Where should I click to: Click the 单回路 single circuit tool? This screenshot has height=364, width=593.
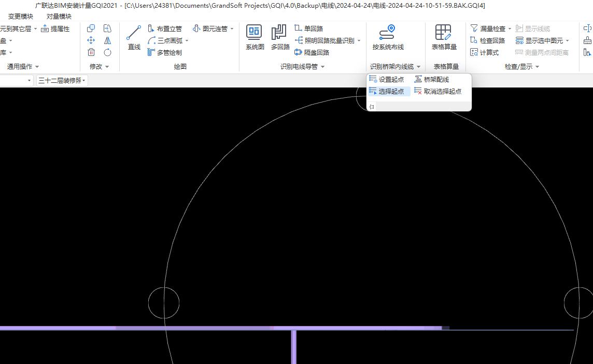(308, 28)
